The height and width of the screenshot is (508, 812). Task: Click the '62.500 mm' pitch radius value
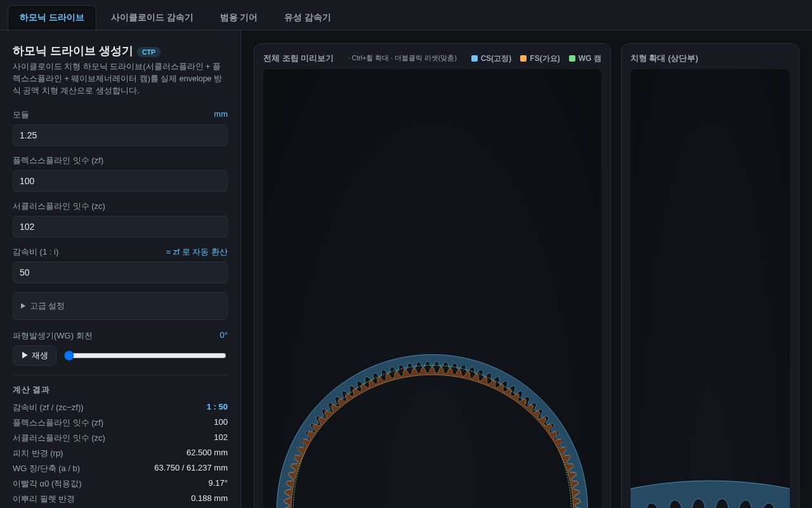pos(207,453)
